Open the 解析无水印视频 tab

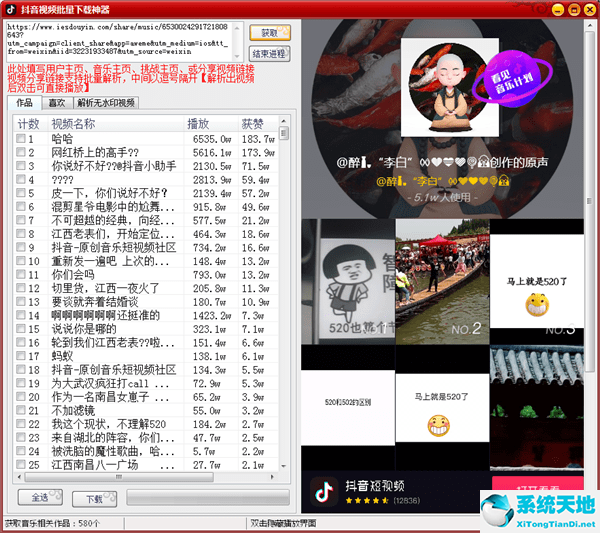tap(106, 103)
